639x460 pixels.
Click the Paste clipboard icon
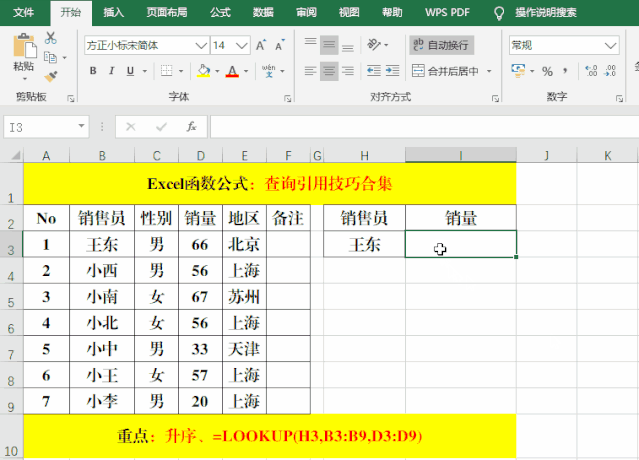point(22,50)
